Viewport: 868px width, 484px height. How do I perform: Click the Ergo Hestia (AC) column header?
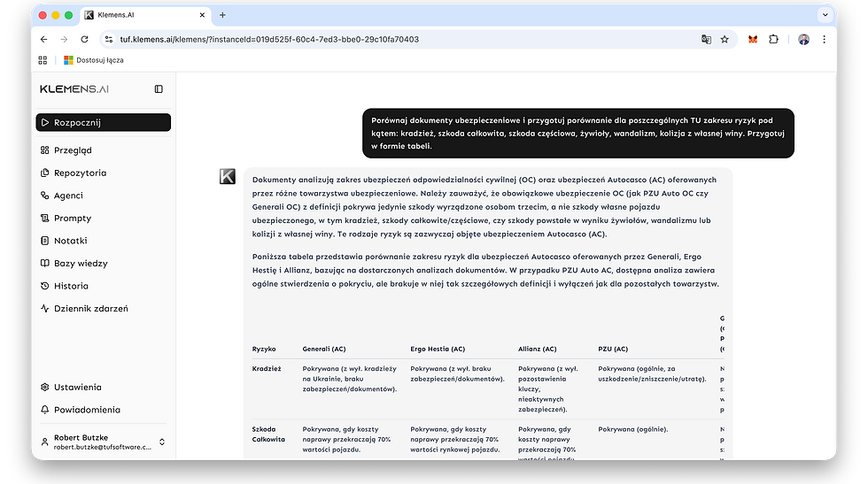pyautogui.click(x=438, y=349)
